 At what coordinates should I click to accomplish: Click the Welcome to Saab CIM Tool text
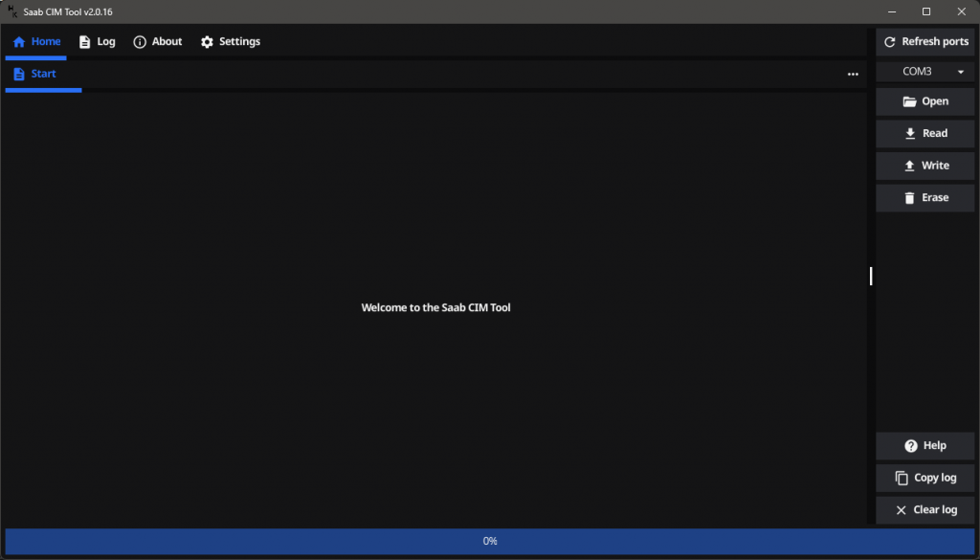click(435, 308)
